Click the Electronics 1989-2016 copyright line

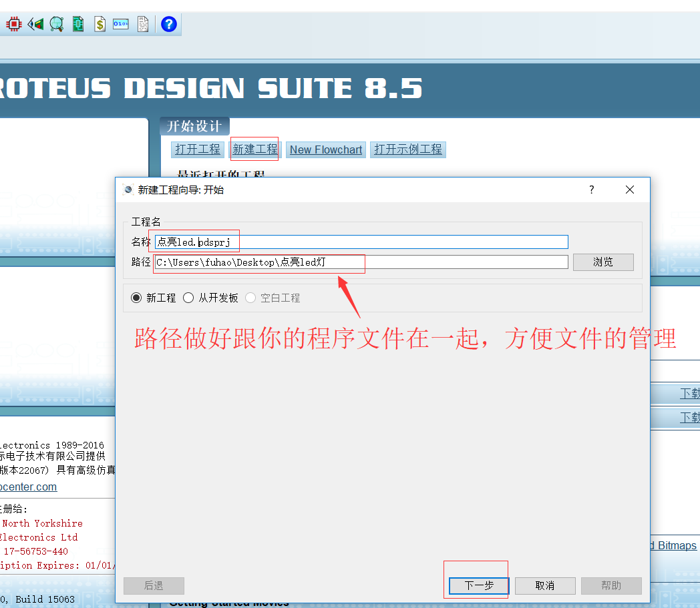pos(52,445)
